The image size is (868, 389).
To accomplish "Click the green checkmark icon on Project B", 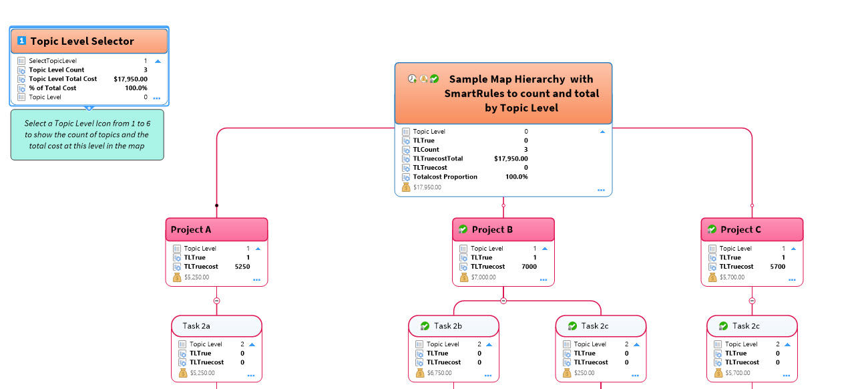I will pos(463,230).
